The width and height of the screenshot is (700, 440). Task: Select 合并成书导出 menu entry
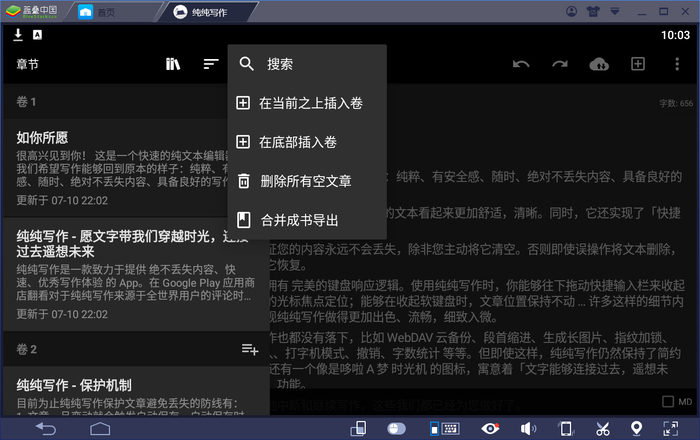307,220
